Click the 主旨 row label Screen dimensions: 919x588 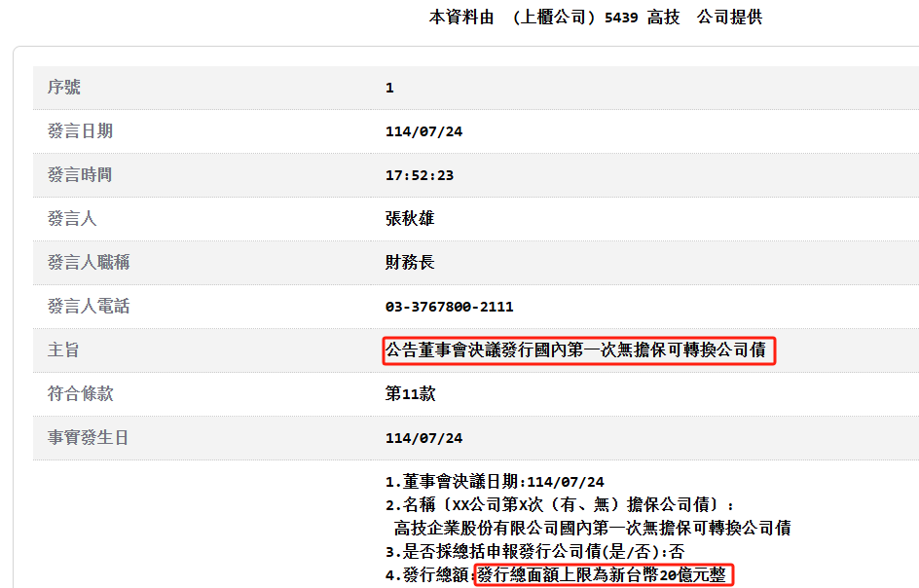click(x=64, y=350)
